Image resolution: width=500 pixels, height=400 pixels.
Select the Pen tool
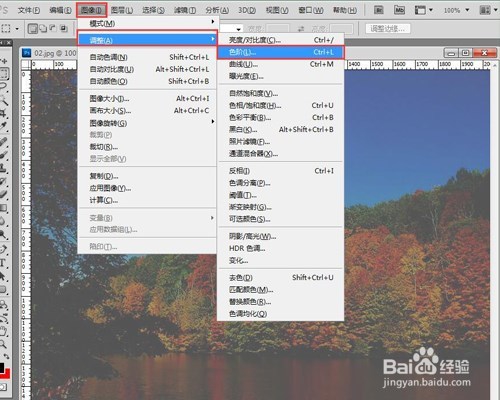pos(3,249)
